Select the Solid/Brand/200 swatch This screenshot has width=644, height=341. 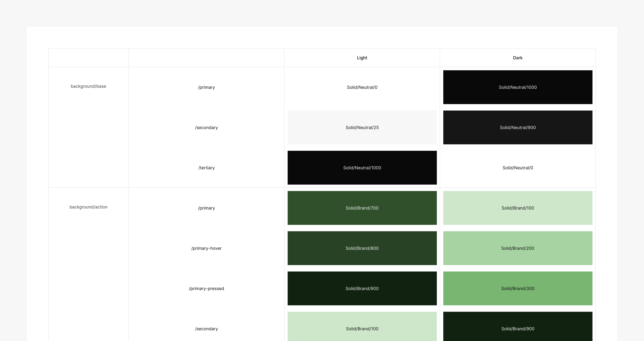[518, 248]
